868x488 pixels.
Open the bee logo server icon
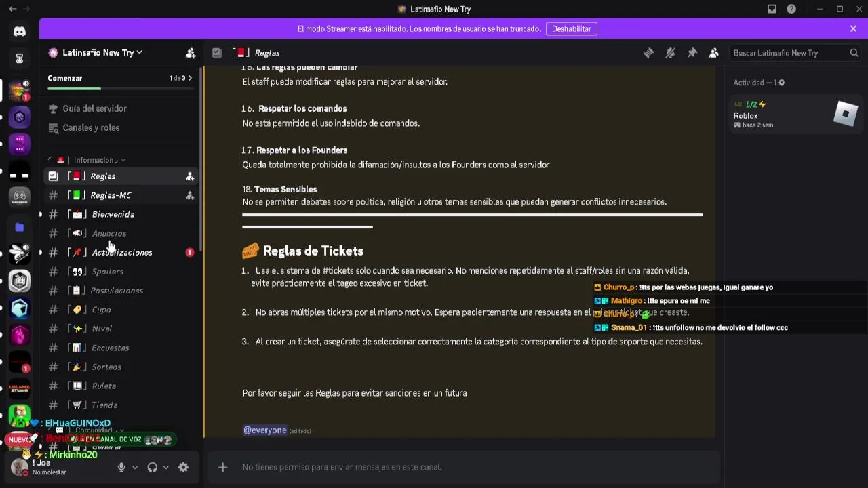pyautogui.click(x=20, y=253)
